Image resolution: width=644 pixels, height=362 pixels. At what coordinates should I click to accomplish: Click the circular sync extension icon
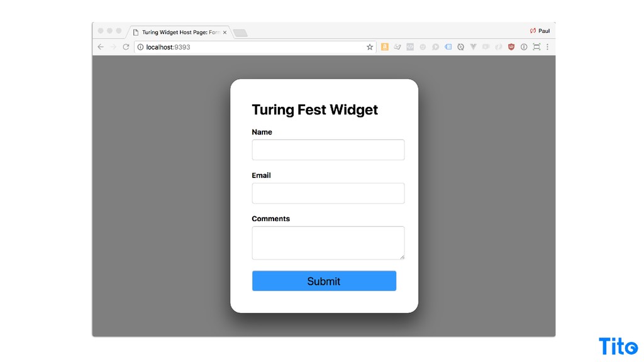pos(461,47)
